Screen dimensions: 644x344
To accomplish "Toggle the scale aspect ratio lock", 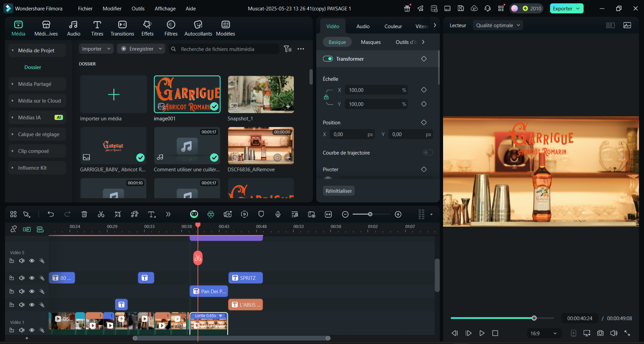I will [x=326, y=97].
